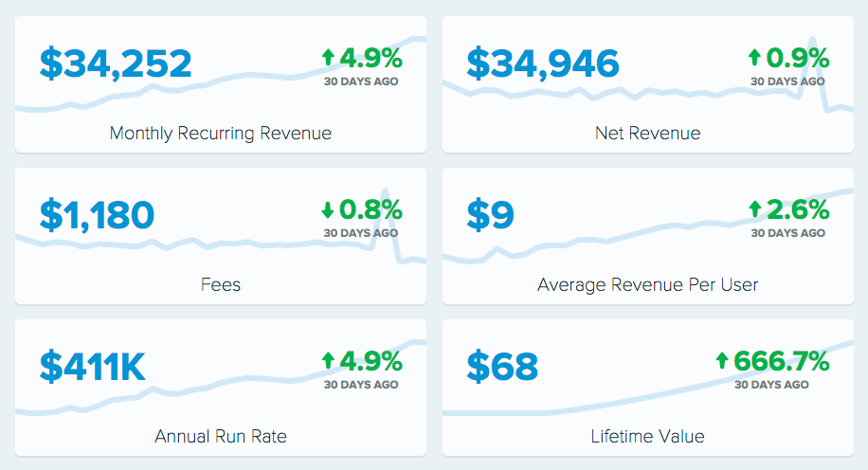Click the up arrow beside 666.7% on Lifetime Value

(722, 361)
